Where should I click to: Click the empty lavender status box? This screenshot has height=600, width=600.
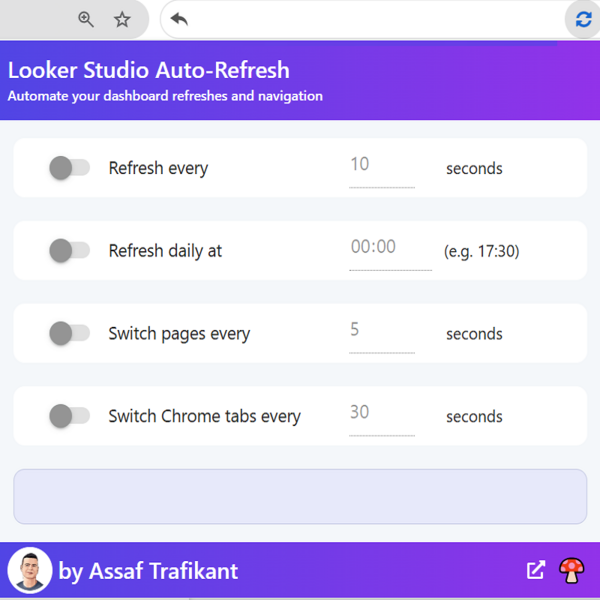coord(300,496)
